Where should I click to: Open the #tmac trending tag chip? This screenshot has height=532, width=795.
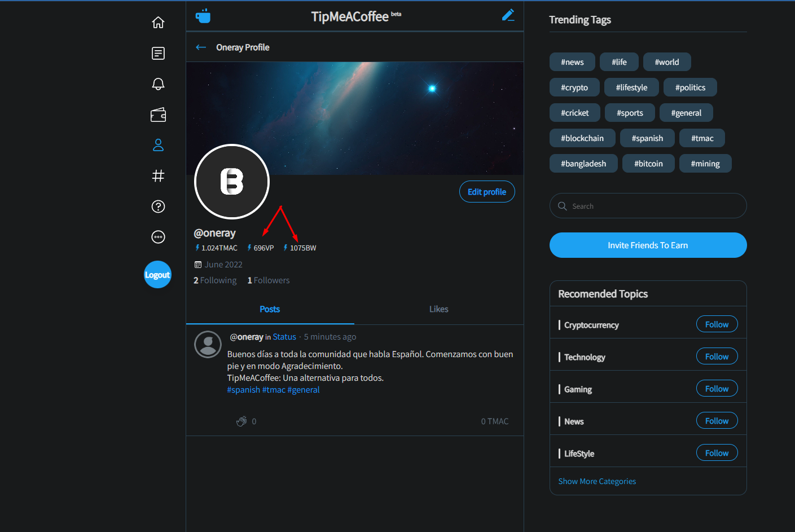[x=702, y=138]
